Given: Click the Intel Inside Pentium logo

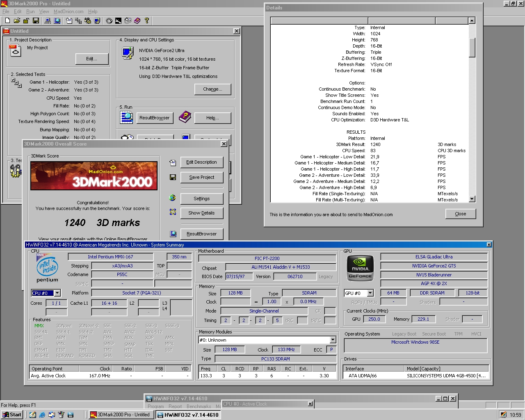Looking at the screenshot, I should [x=48, y=268].
